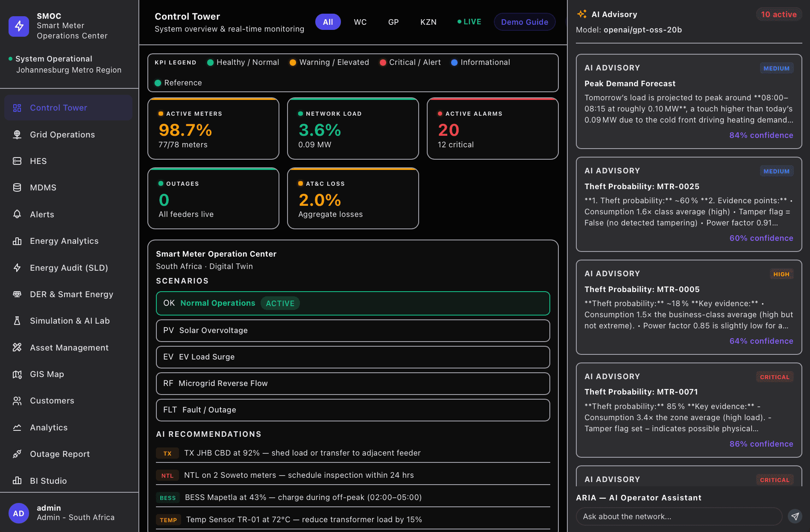Click the AI Advisory sparkle icon
This screenshot has height=532, width=810.
(581, 14)
